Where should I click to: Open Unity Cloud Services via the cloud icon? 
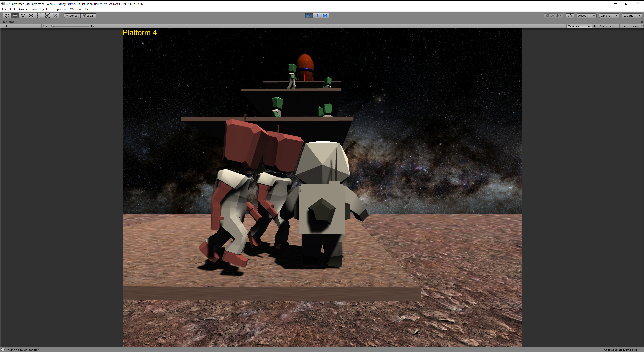[570, 15]
